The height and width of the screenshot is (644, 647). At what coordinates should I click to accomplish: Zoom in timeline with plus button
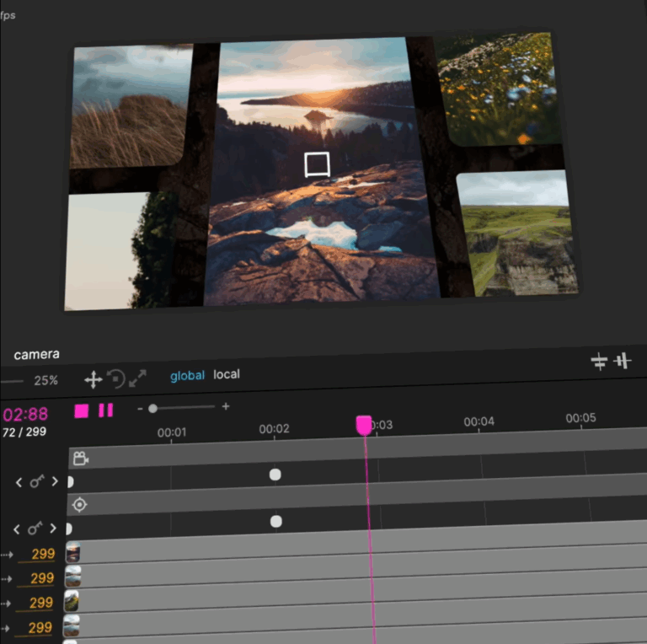(x=226, y=406)
